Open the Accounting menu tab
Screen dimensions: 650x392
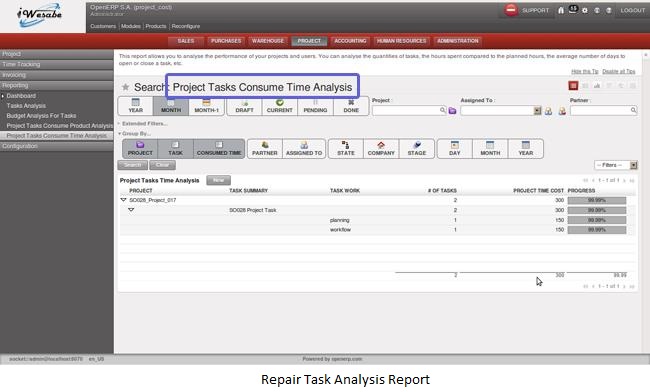click(350, 41)
